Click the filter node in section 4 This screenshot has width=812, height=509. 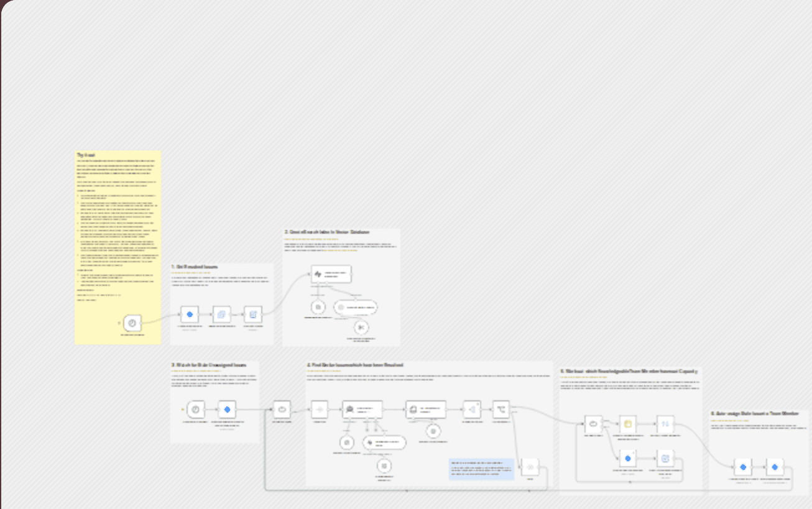pos(472,410)
